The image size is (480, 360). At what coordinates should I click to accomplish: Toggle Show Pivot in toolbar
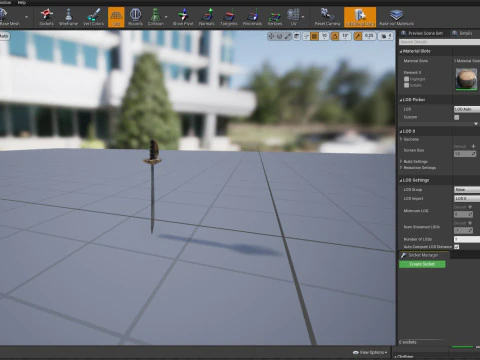tap(183, 17)
